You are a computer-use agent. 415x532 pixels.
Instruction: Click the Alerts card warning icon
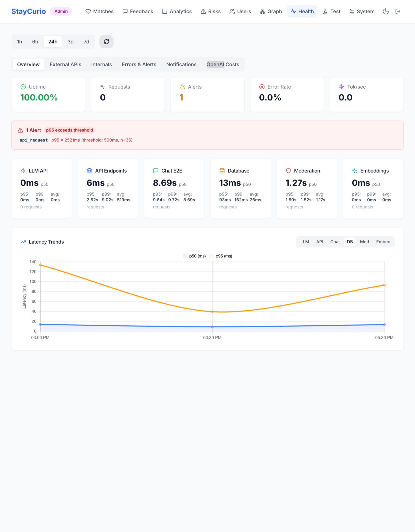pyautogui.click(x=182, y=87)
